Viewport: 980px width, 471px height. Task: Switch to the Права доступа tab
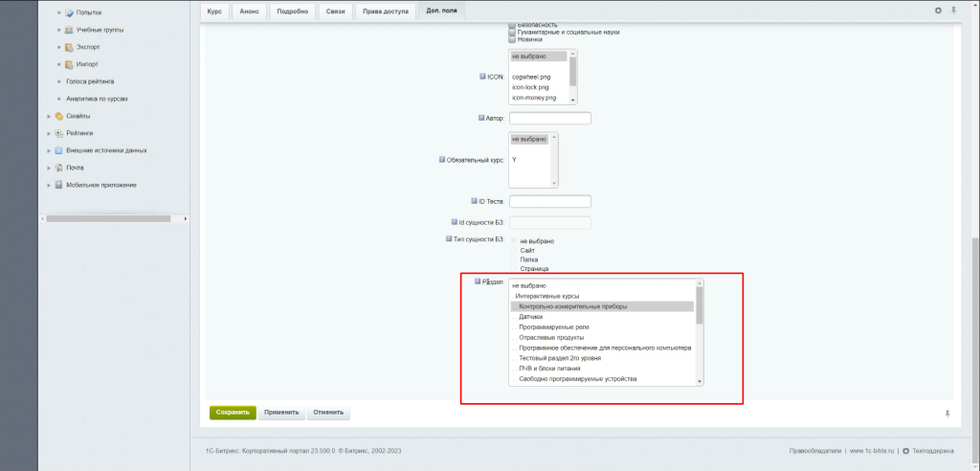(x=384, y=11)
